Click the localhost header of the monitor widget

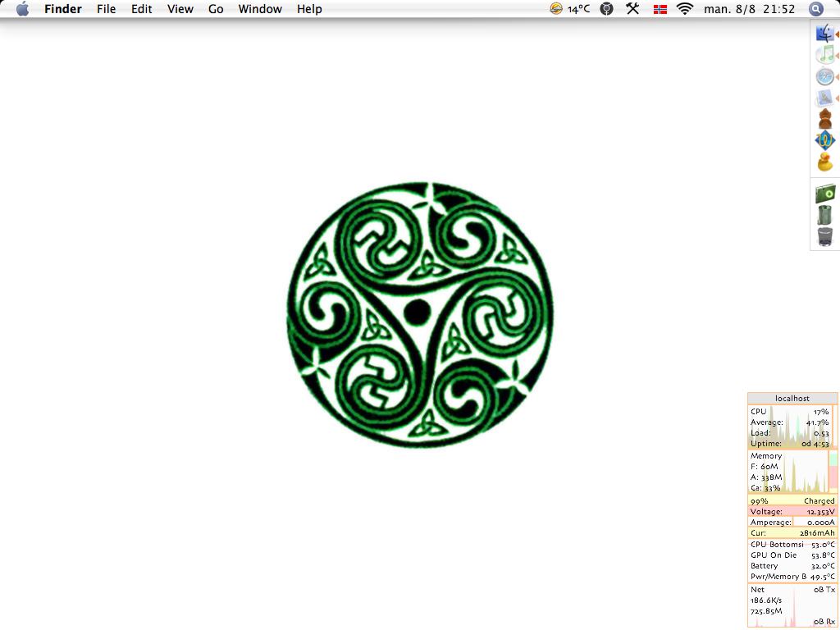click(x=792, y=398)
